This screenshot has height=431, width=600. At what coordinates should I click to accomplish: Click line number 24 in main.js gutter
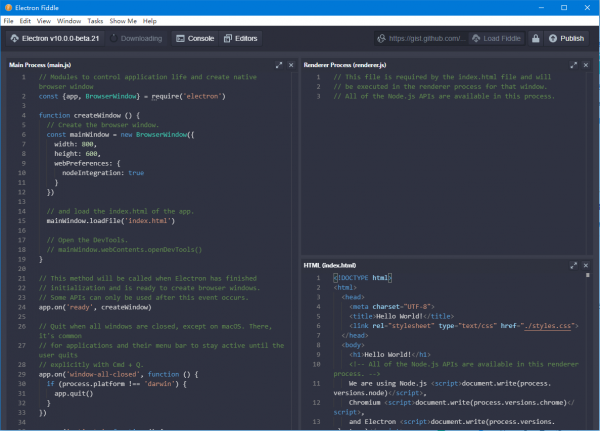click(22, 307)
